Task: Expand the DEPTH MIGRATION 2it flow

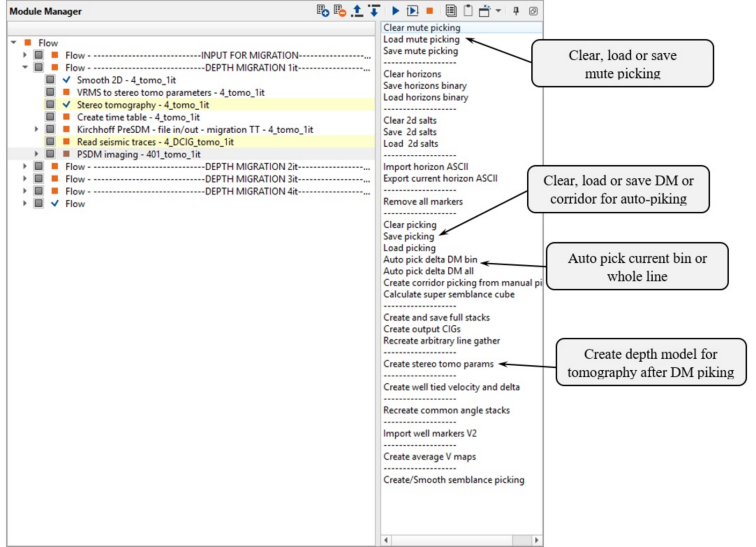Action: [x=25, y=167]
